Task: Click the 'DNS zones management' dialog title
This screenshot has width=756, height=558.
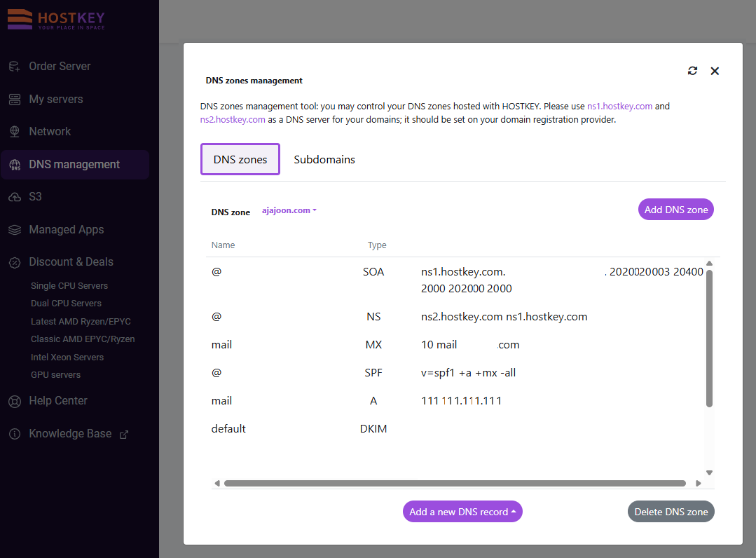Action: [254, 81]
